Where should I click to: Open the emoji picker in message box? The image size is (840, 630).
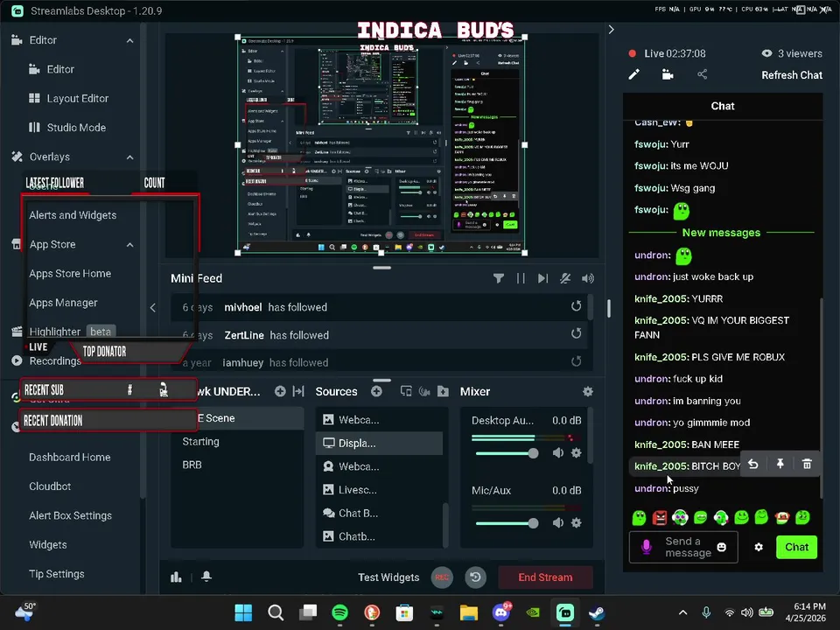(722, 547)
